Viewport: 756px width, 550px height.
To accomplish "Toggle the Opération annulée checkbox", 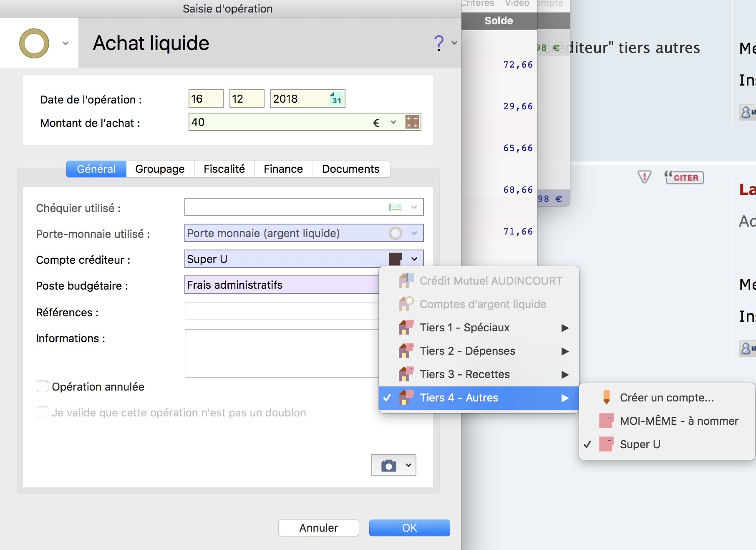I will (x=43, y=386).
